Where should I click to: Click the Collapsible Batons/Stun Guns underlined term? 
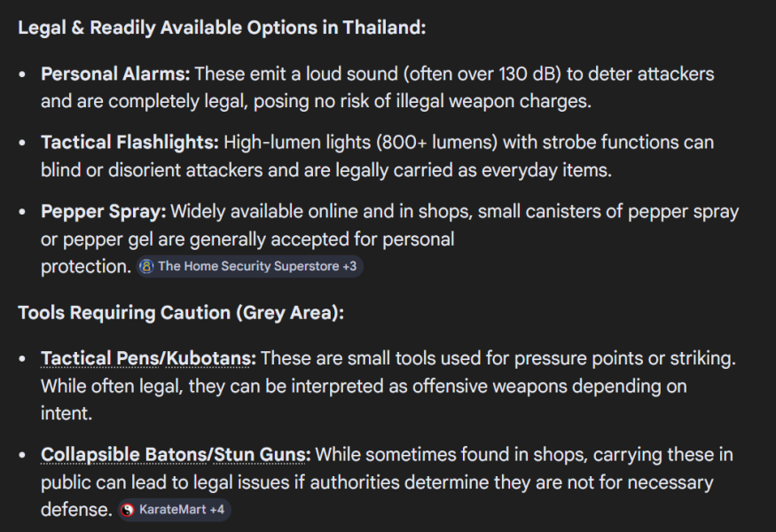[175, 455]
